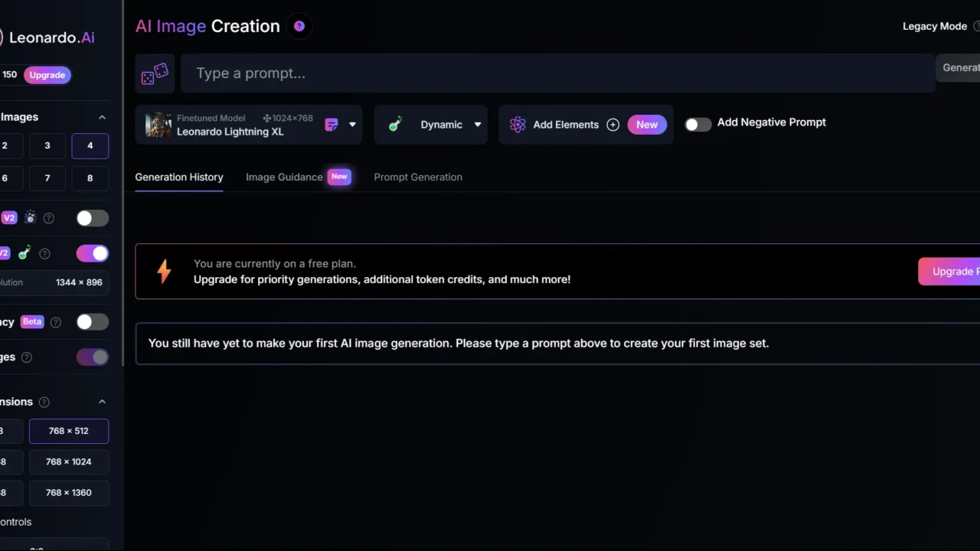Click the dice random prompt icon

(x=155, y=73)
